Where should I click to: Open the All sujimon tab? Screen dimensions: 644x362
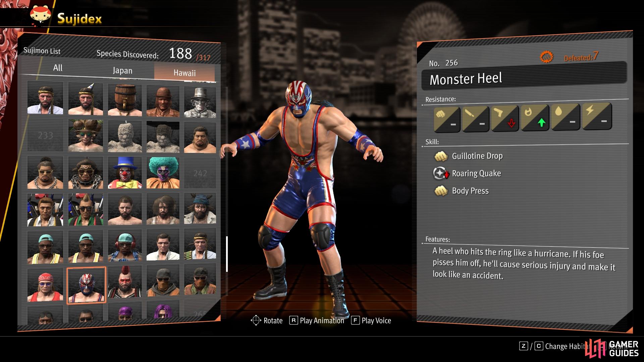click(58, 68)
